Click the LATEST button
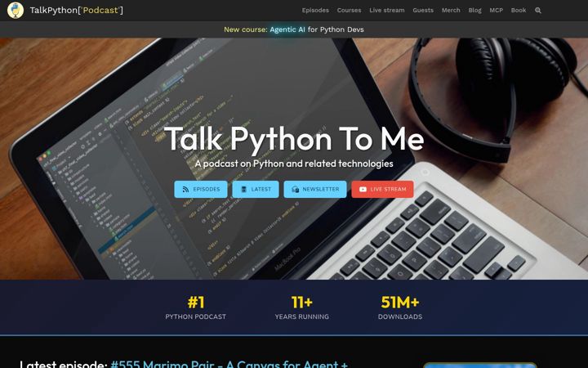The height and width of the screenshot is (368, 588). (x=256, y=189)
